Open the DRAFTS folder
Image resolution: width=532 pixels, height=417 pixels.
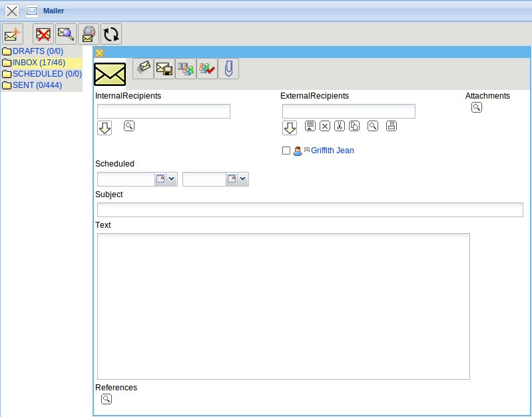[38, 51]
